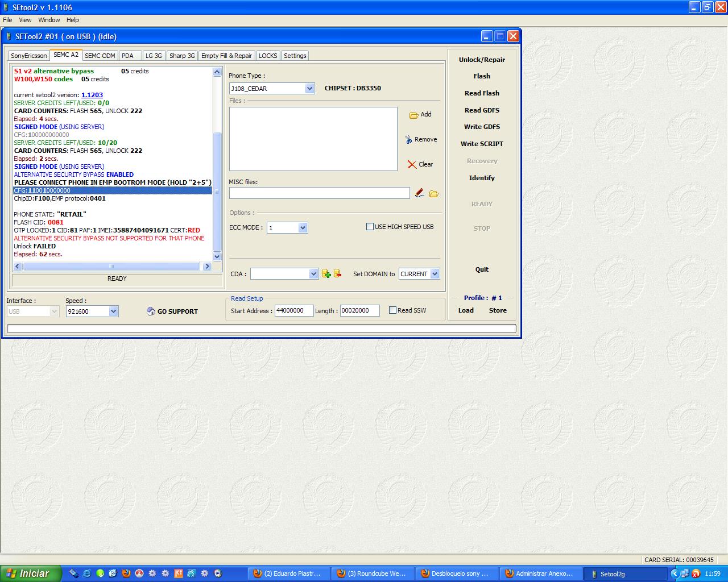Click the Quit button
This screenshot has width=728, height=582.
click(482, 269)
